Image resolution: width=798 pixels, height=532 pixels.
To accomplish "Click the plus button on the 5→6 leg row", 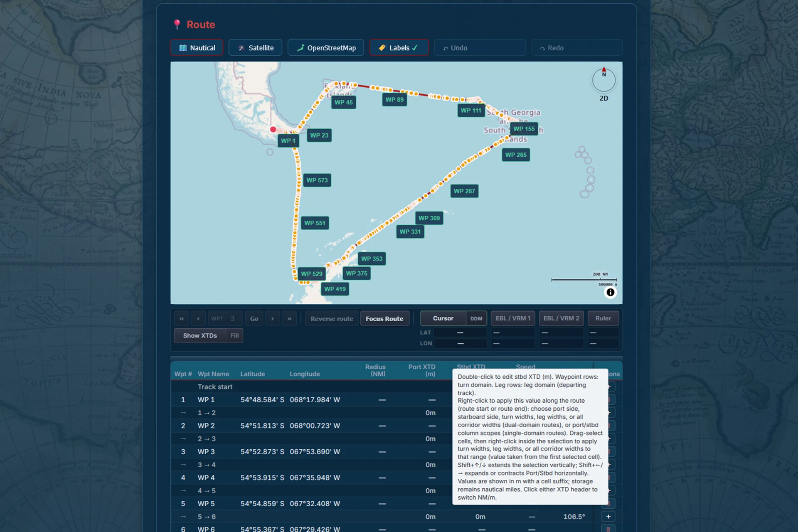I will pyautogui.click(x=608, y=517).
